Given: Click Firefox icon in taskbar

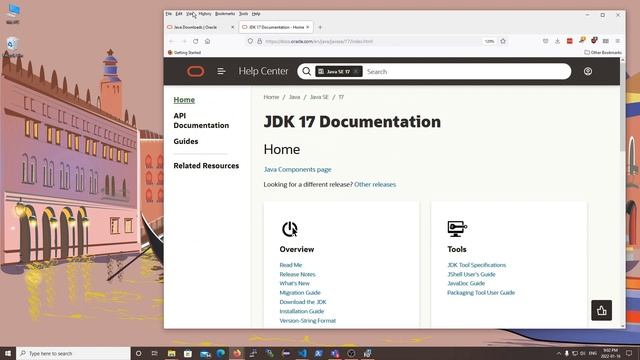Looking at the screenshot, I should point(237,353).
